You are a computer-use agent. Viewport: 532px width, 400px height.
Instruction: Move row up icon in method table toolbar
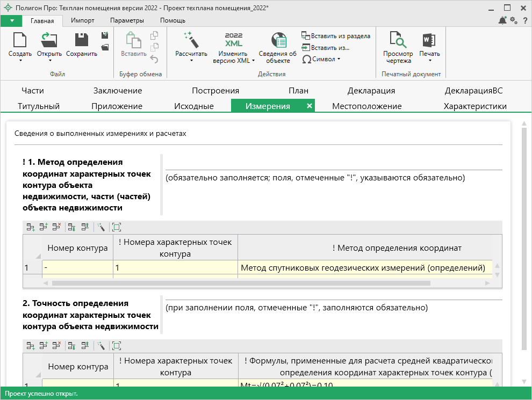85,227
